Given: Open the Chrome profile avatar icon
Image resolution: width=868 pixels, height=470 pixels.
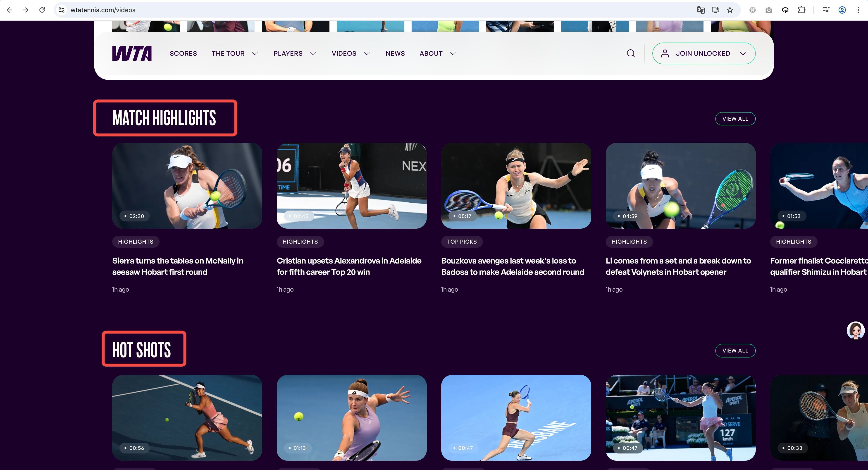Looking at the screenshot, I should click(x=842, y=10).
